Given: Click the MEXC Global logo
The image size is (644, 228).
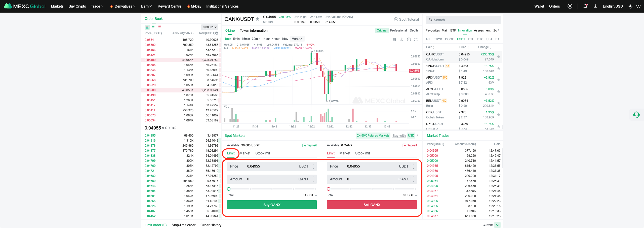Looking at the screenshot, I should click(25, 6).
